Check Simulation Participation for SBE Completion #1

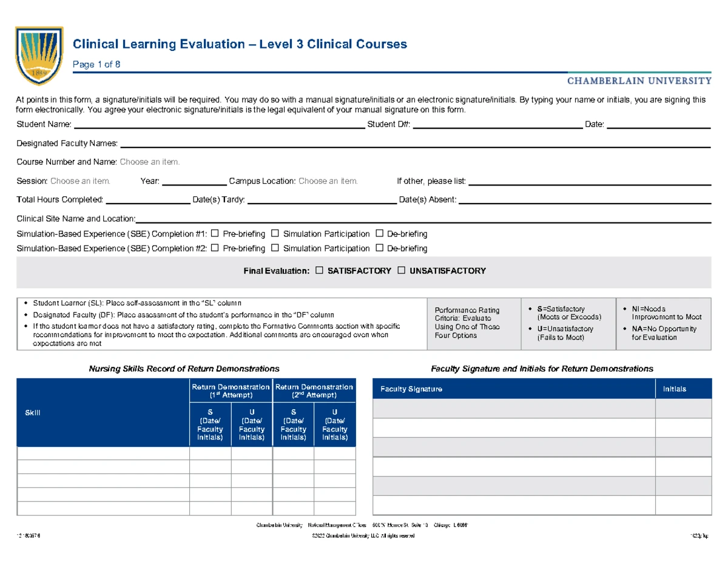point(275,233)
